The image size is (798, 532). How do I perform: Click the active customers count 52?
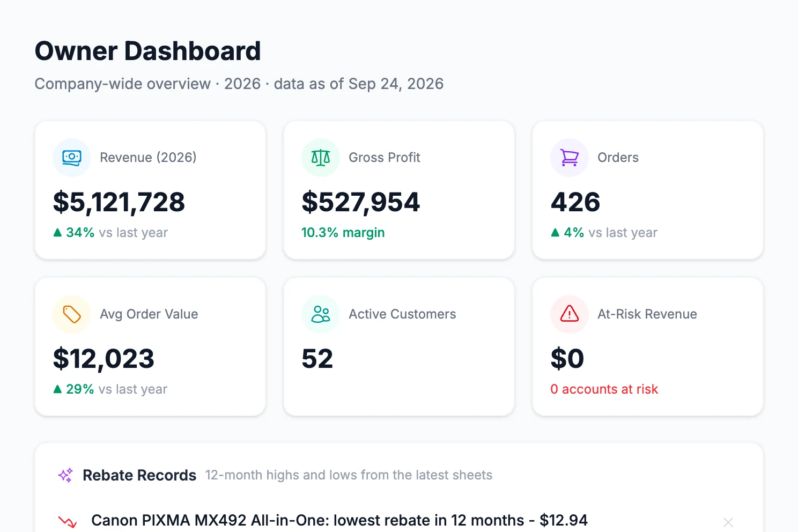pos(317,359)
